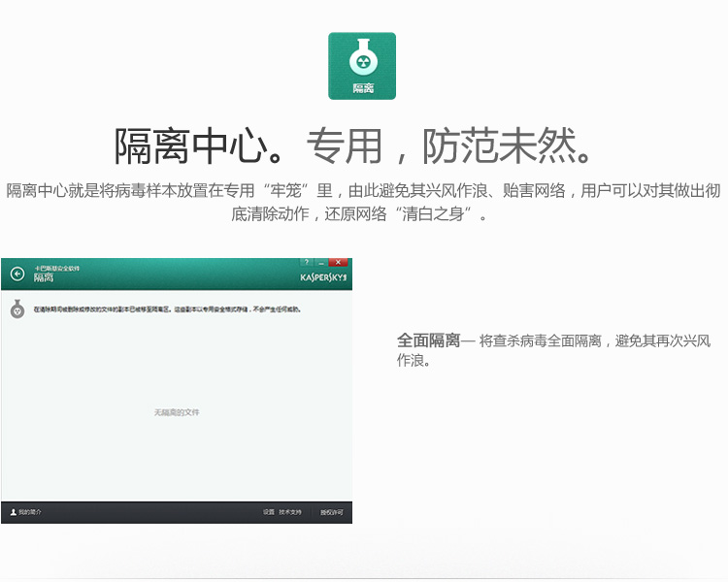728x582 pixels.
Task: Open the 我的简介 profile label
Action: (30, 512)
